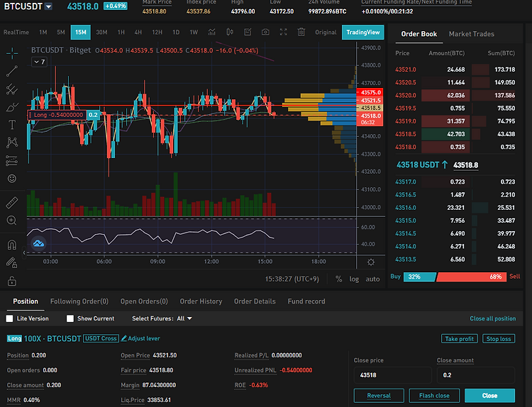This screenshot has width=532, height=407.
Task: Open the Fund record tab
Action: (x=306, y=301)
